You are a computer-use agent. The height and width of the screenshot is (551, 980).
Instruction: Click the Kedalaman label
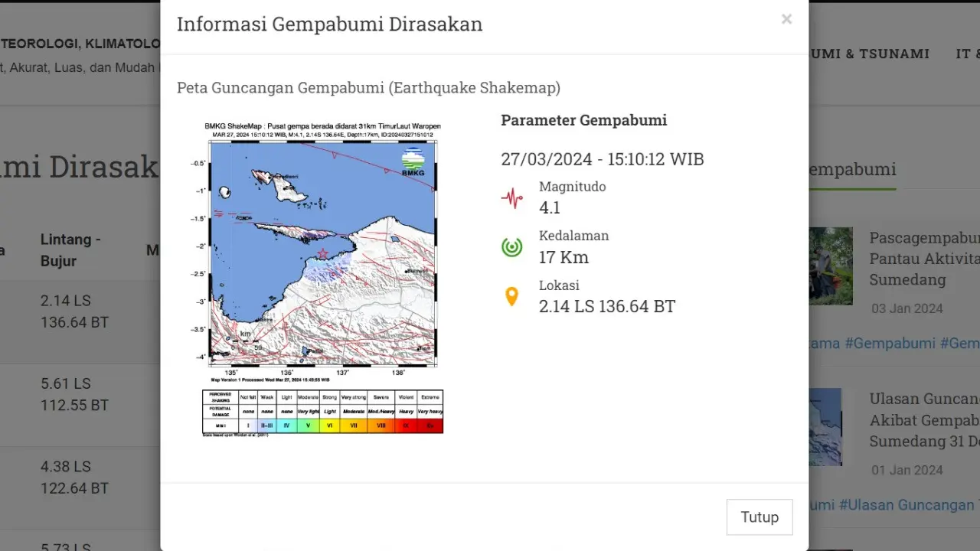click(574, 236)
